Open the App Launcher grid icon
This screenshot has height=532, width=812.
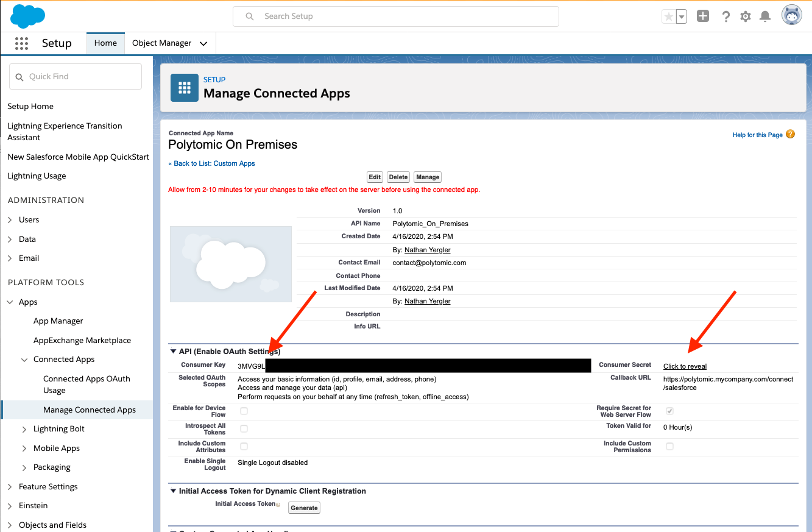[x=22, y=43]
